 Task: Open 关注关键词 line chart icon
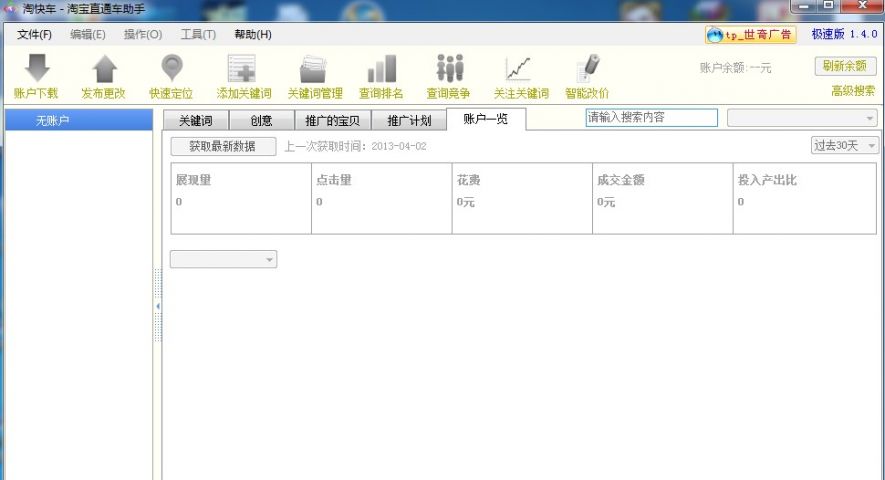[520, 68]
